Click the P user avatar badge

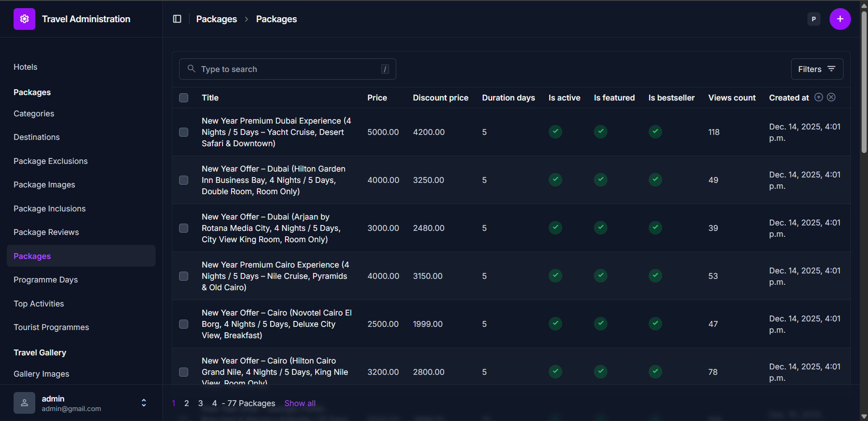(x=813, y=19)
